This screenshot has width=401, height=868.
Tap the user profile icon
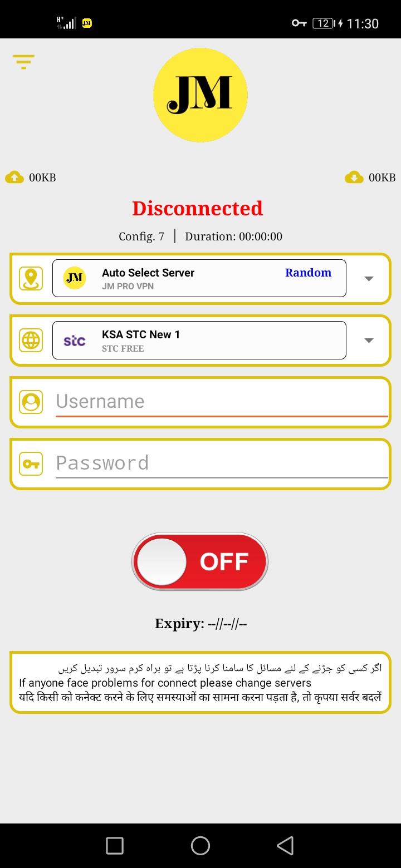(x=31, y=402)
